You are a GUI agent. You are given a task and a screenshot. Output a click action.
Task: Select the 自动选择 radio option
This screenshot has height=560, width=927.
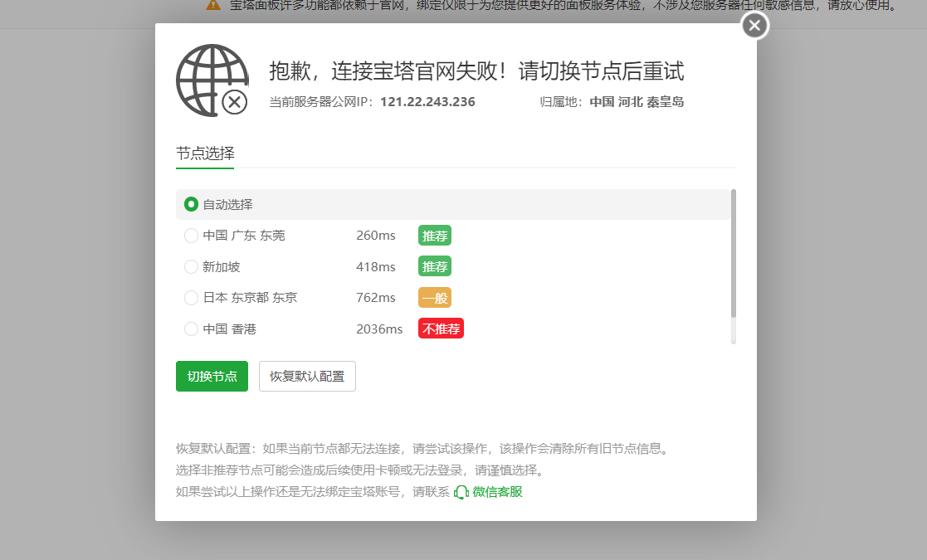point(191,204)
